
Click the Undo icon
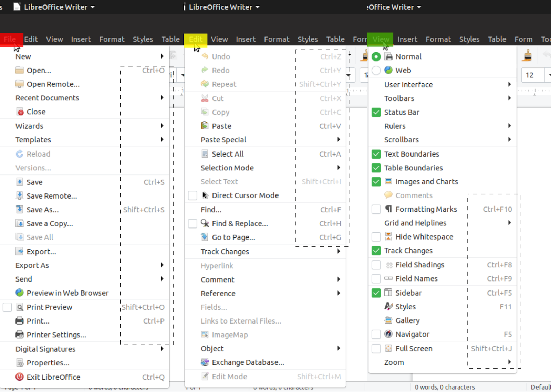205,56
